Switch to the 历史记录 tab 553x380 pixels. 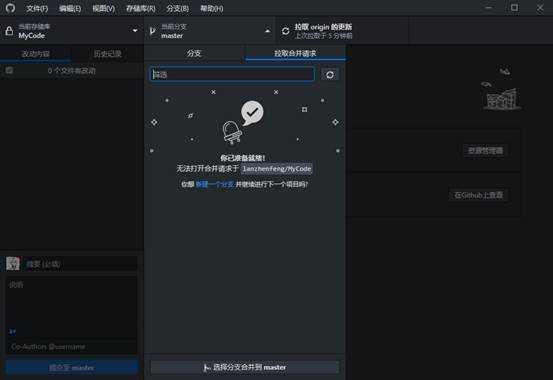[108, 54]
